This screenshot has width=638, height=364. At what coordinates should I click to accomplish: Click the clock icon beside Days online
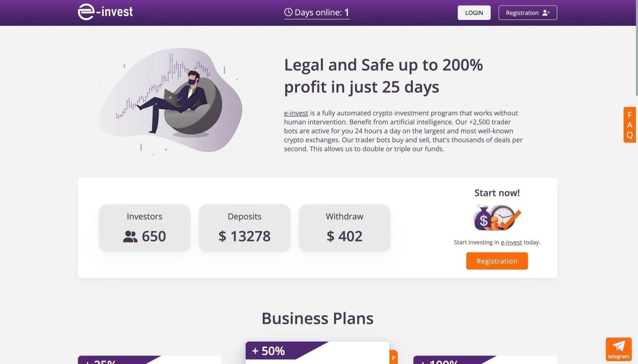tap(288, 12)
